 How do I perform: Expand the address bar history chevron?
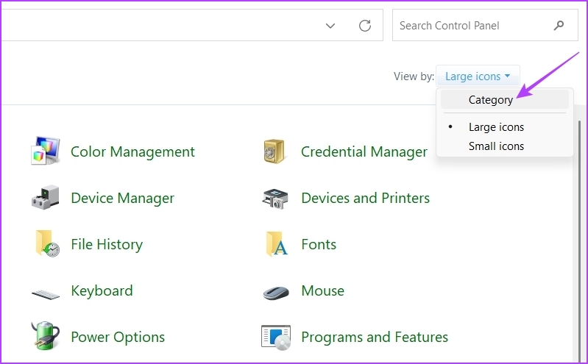pos(330,26)
